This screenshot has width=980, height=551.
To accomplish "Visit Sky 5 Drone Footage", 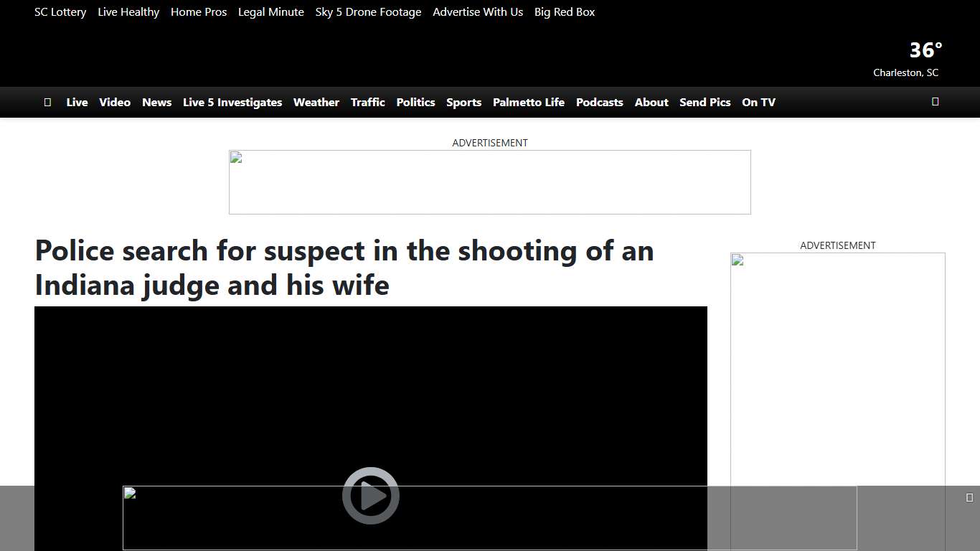I will tap(368, 11).
